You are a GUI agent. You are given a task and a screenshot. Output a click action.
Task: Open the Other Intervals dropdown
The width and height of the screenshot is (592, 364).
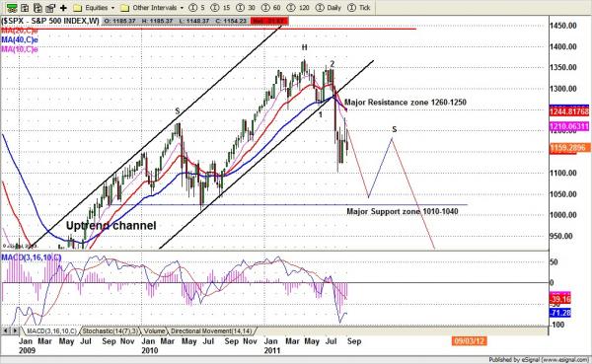(x=152, y=8)
